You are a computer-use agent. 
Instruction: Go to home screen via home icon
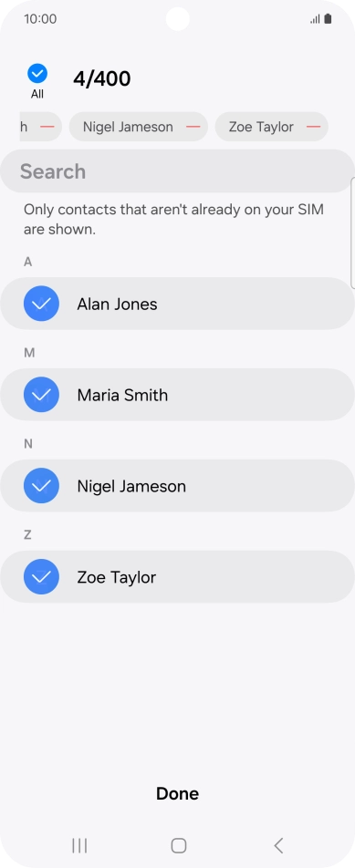(178, 845)
